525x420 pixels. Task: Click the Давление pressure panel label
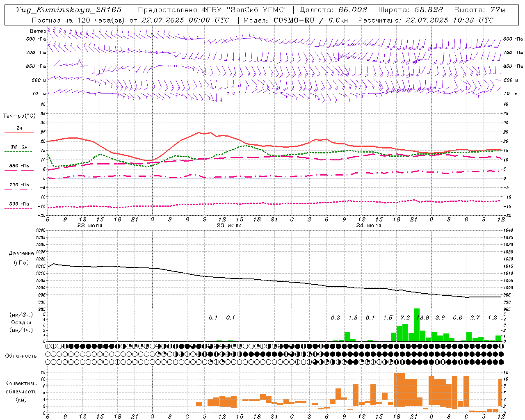[21, 253]
